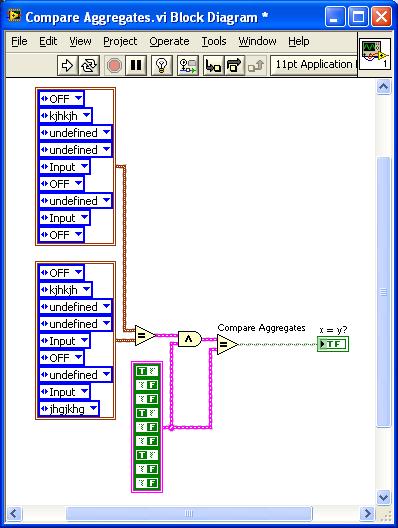Minimize the Block Diagram window

(334, 16)
